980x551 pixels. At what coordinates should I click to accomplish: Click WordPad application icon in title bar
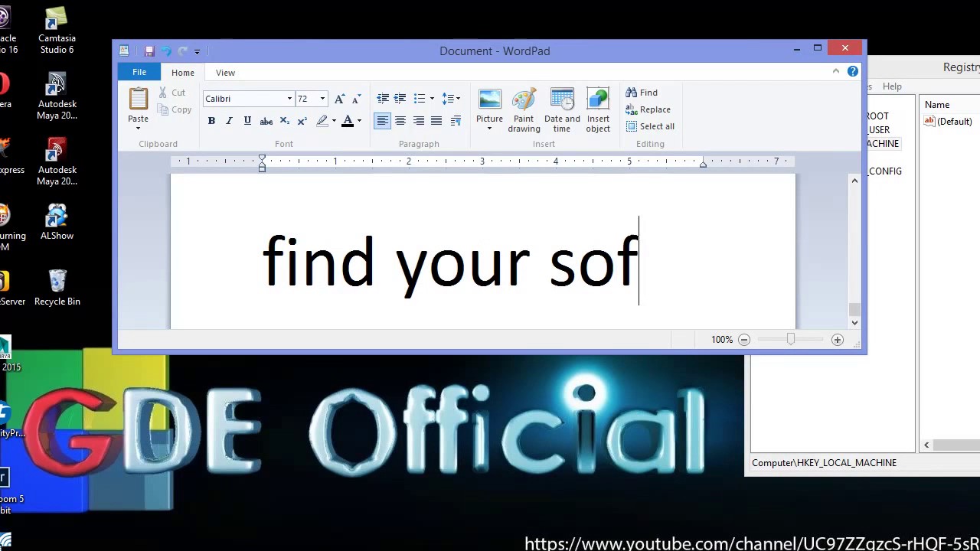coord(124,51)
